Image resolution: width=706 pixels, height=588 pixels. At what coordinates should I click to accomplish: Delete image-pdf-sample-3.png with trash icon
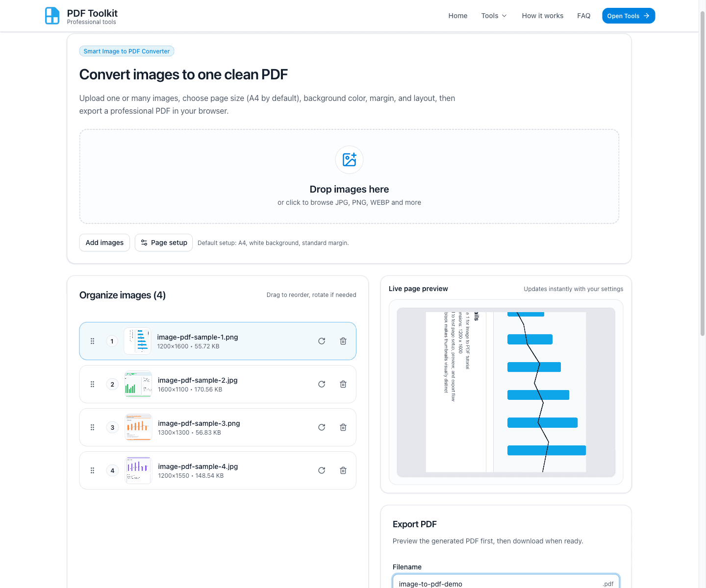point(343,427)
